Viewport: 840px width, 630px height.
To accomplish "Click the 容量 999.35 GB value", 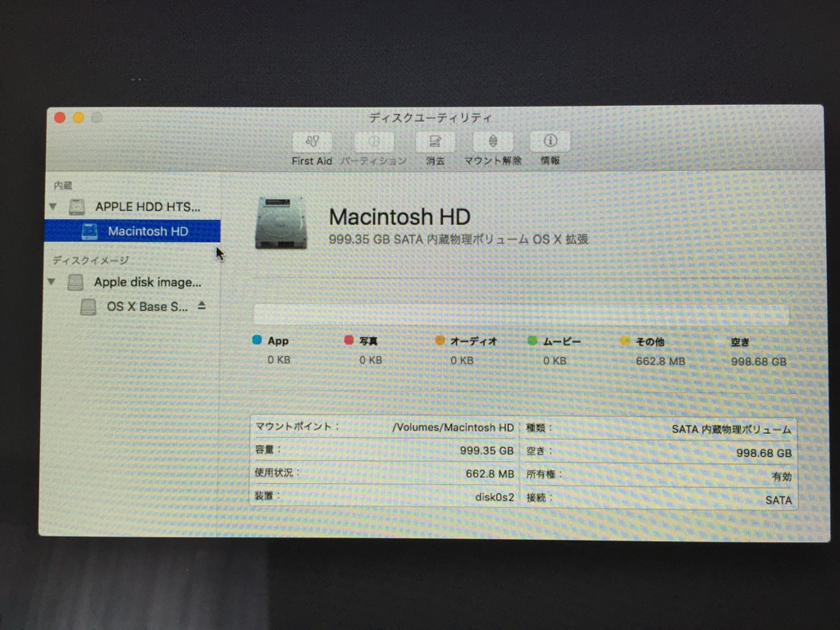I will (x=487, y=450).
